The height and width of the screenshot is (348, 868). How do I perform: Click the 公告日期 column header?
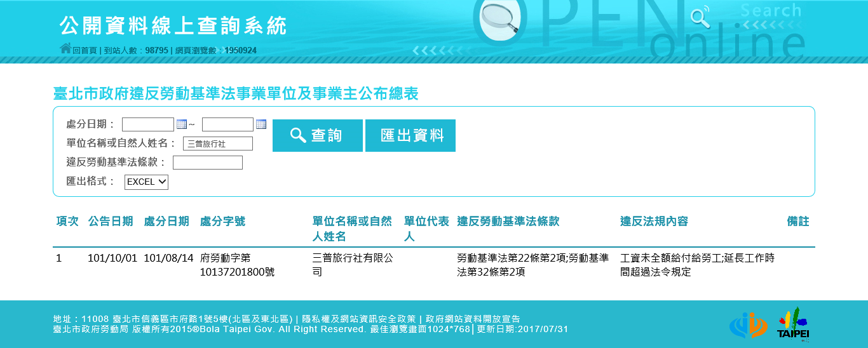(111, 222)
